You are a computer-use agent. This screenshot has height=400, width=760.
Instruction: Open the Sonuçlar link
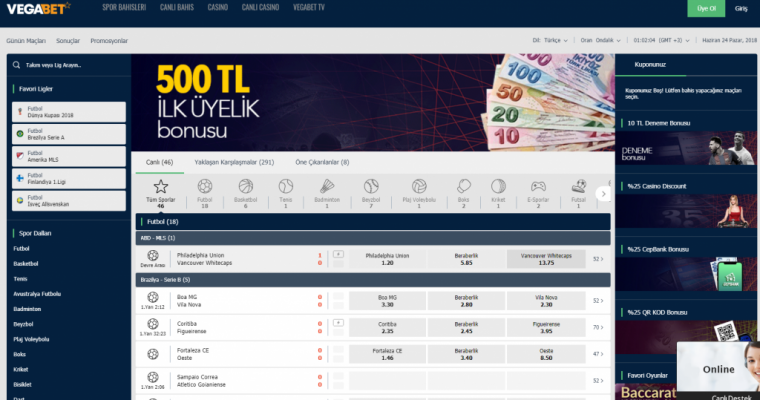[68, 41]
